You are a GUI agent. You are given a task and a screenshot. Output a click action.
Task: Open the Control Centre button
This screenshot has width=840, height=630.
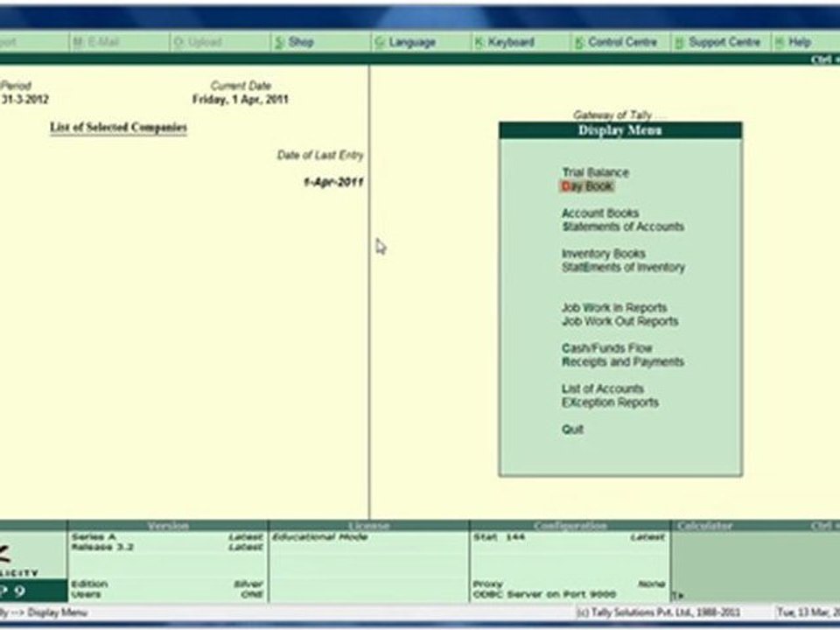[x=616, y=42]
